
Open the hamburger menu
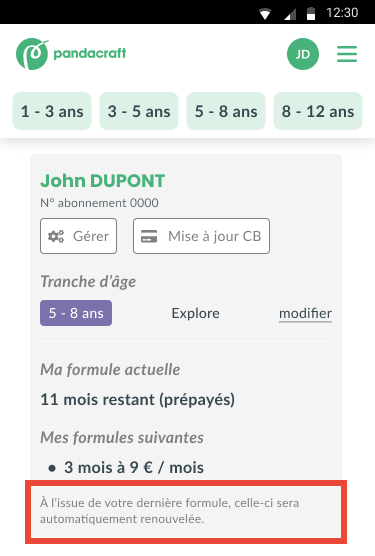click(x=347, y=54)
